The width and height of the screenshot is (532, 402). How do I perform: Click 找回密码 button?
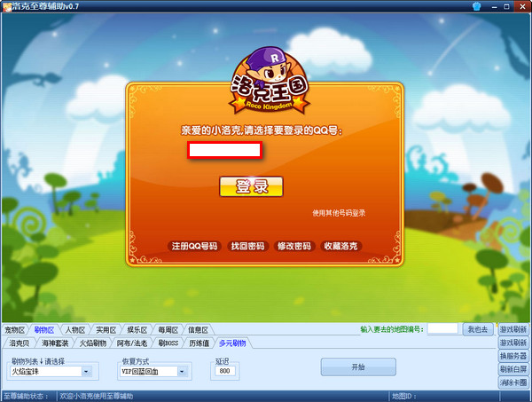pos(247,246)
